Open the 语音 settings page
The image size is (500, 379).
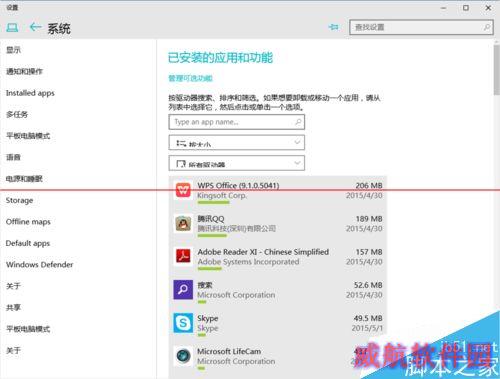tap(13, 157)
